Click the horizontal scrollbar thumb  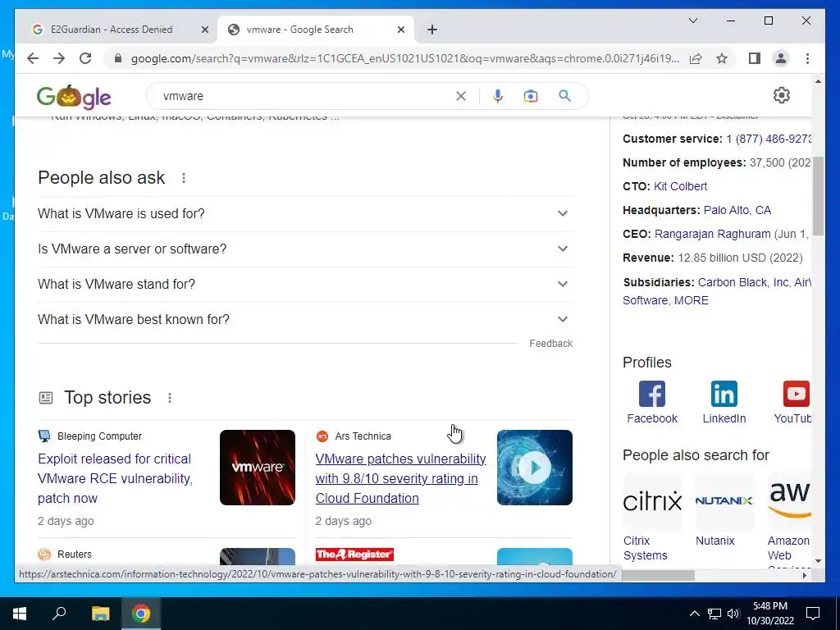658,575
